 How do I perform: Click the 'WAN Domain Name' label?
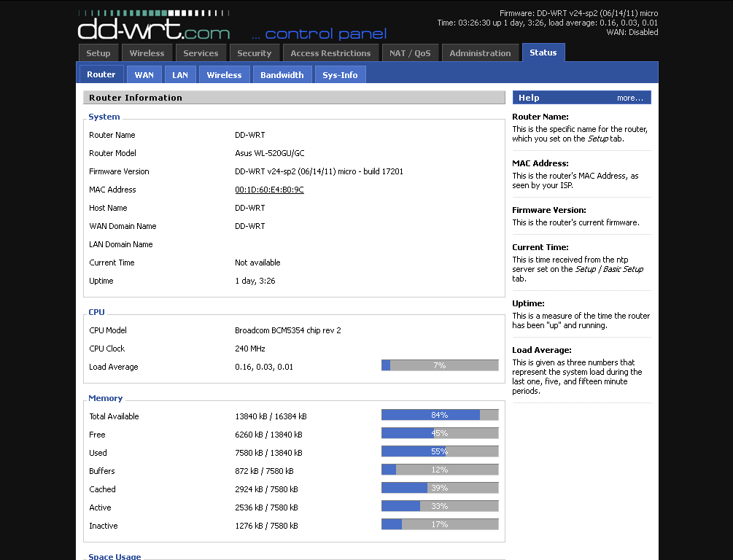(123, 226)
